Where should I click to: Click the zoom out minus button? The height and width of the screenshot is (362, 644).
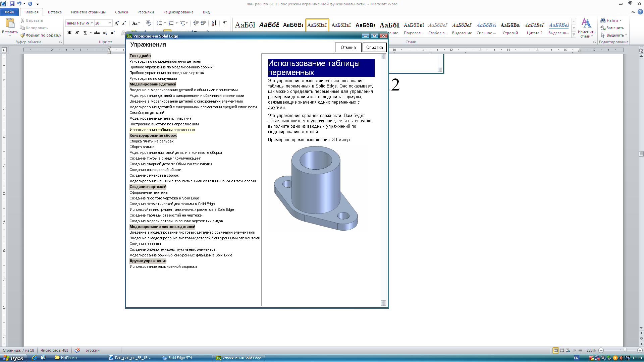pos(601,350)
